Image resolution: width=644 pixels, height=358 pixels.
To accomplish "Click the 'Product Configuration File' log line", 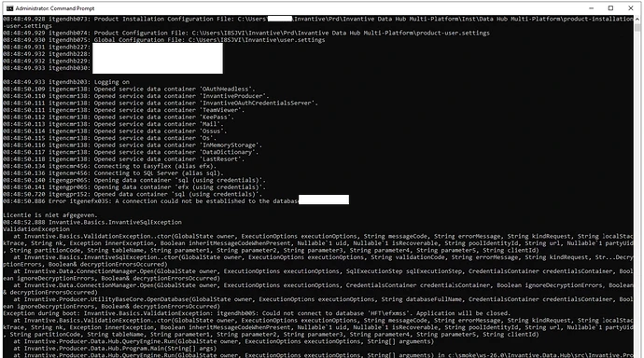I will (x=246, y=33).
